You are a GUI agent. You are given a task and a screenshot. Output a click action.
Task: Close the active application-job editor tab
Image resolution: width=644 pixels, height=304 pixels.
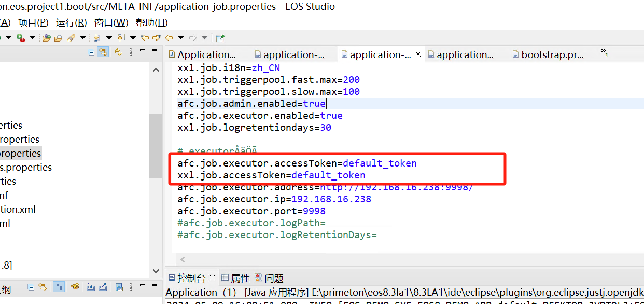point(418,54)
